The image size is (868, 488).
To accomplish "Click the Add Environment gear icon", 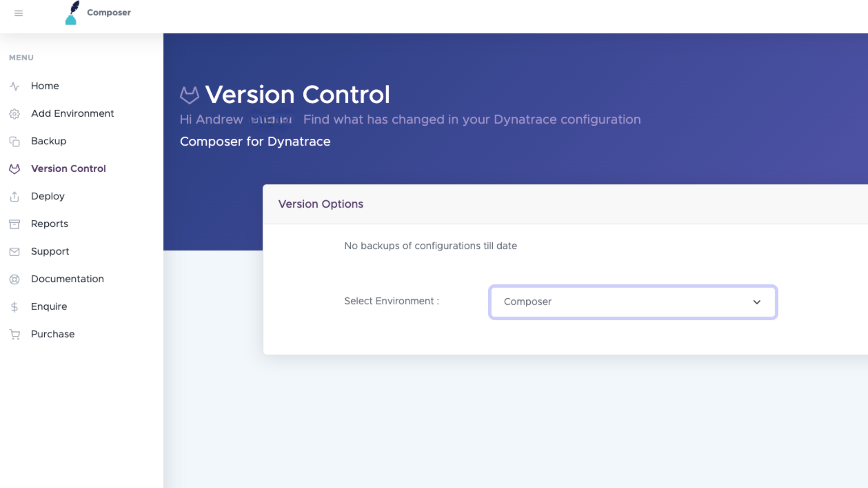I will (14, 114).
